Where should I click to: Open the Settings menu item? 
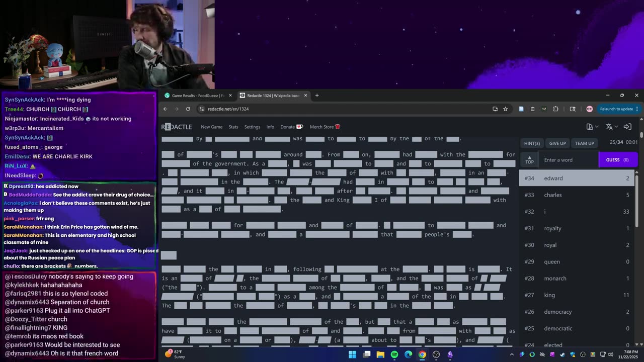pyautogui.click(x=252, y=127)
